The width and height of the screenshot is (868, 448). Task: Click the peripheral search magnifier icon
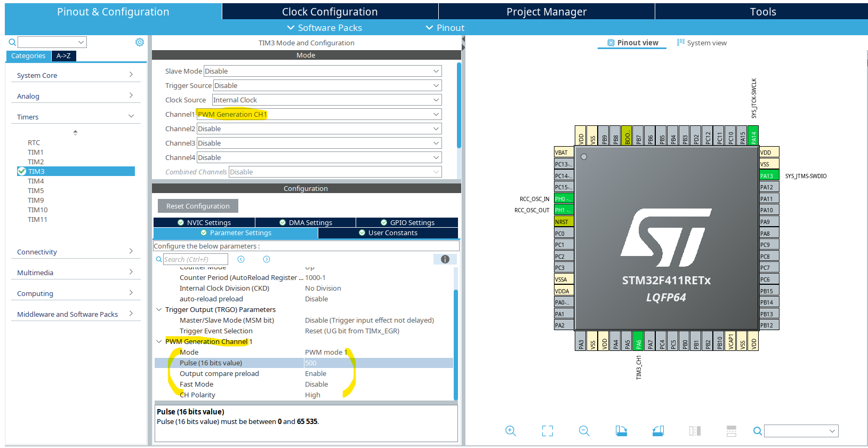[x=12, y=42]
